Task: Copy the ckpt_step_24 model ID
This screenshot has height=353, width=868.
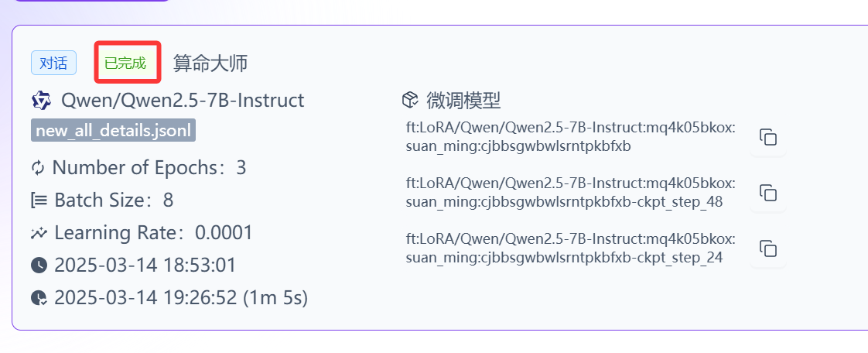Action: pos(767,248)
